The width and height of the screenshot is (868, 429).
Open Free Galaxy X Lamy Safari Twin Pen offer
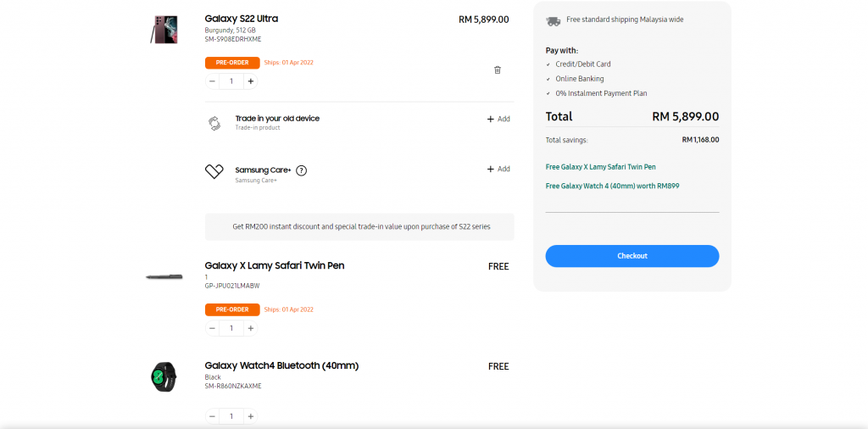pos(600,167)
